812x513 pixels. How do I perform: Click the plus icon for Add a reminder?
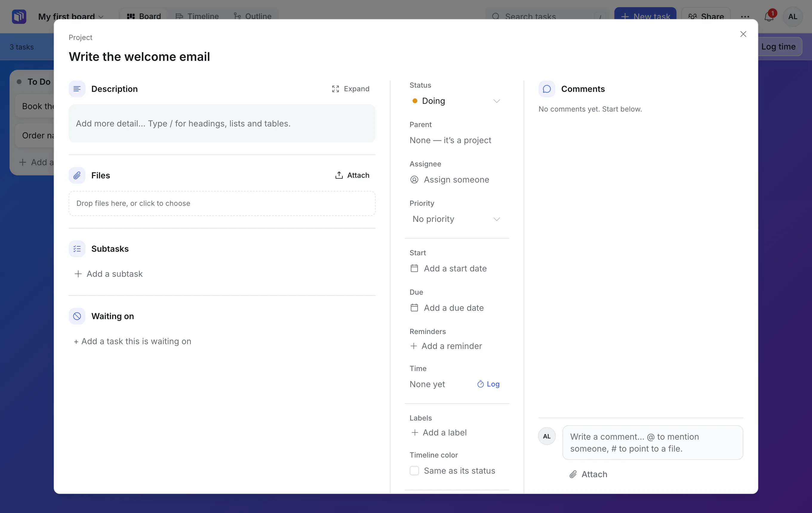tap(413, 346)
